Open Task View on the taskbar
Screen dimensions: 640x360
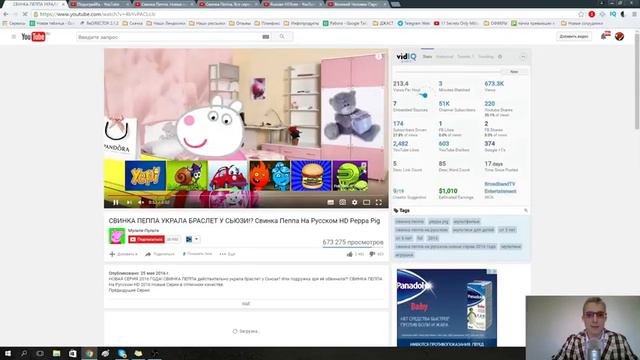pyautogui.click(x=40, y=353)
